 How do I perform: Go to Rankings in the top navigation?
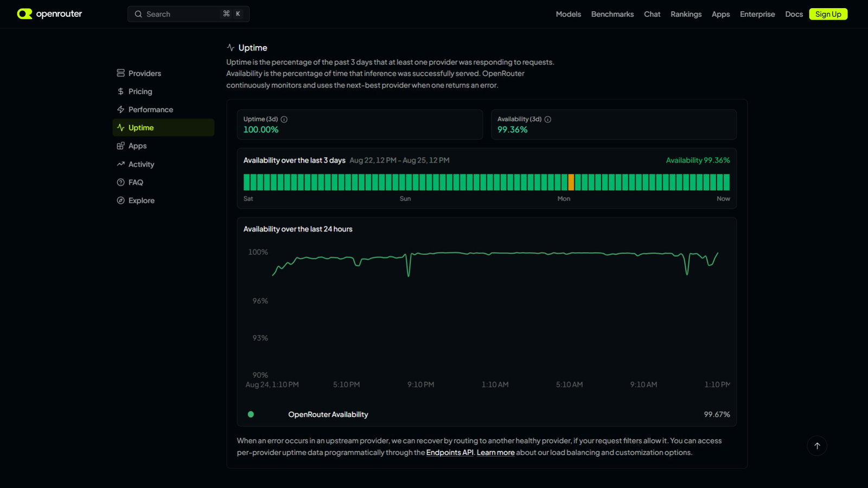click(x=686, y=14)
